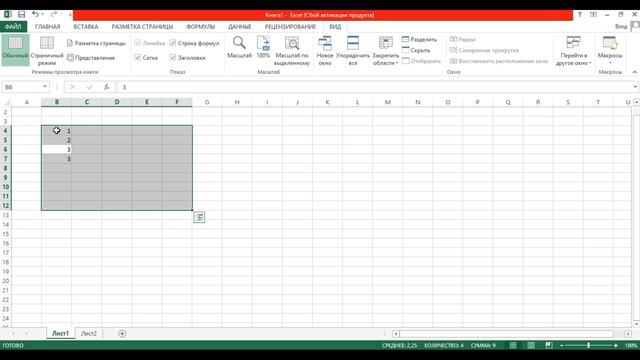
Task: Click Упорядочить все windows
Action: click(353, 51)
